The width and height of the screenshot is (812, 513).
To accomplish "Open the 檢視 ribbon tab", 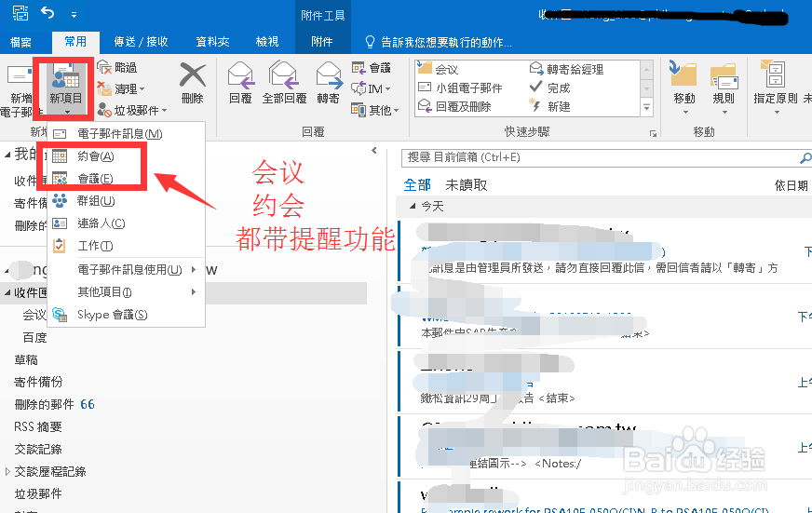I will [267, 42].
